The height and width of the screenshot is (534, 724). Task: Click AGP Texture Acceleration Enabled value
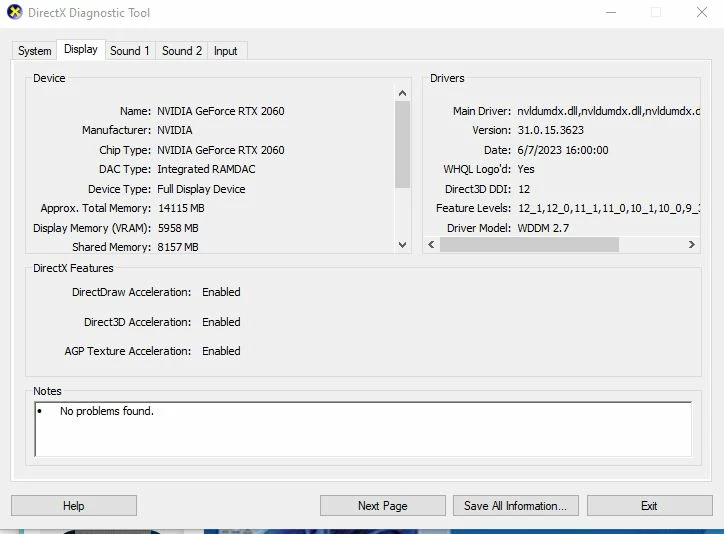click(221, 351)
